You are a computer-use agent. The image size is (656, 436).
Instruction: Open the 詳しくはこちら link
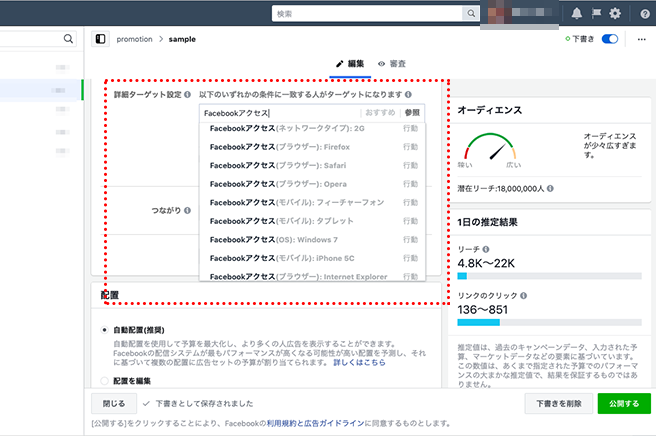(x=359, y=362)
